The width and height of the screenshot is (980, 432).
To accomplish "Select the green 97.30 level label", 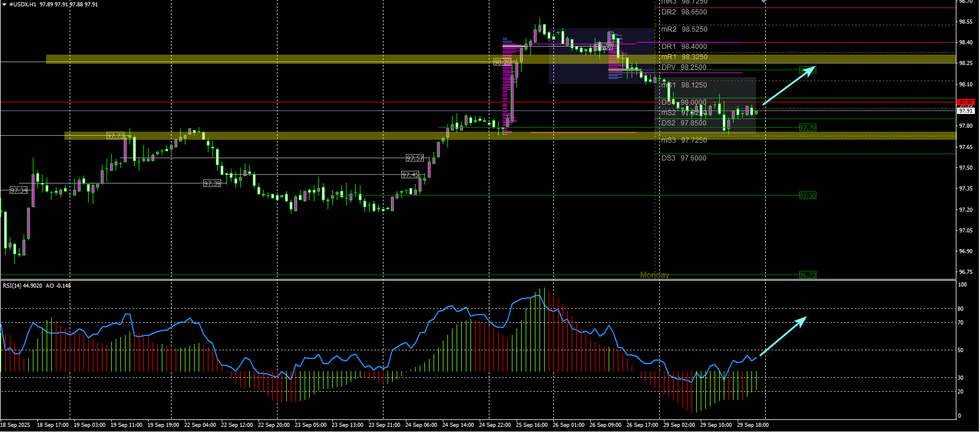I will [807, 196].
